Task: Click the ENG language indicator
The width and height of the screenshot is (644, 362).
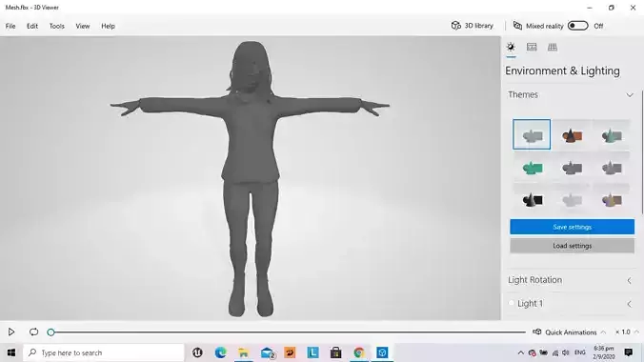Action: (x=580, y=352)
